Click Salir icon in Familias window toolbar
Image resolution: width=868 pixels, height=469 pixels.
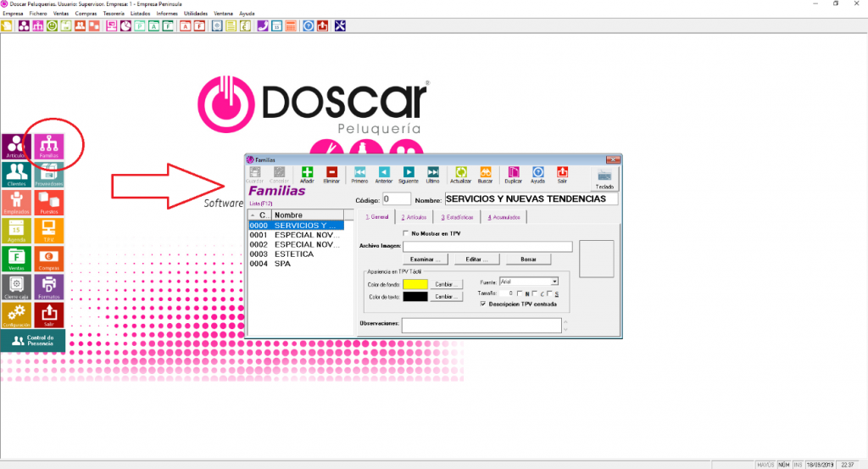[x=562, y=175]
